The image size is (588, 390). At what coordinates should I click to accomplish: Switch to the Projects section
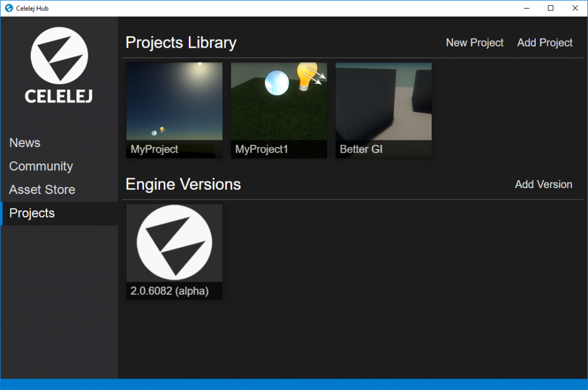pos(32,213)
